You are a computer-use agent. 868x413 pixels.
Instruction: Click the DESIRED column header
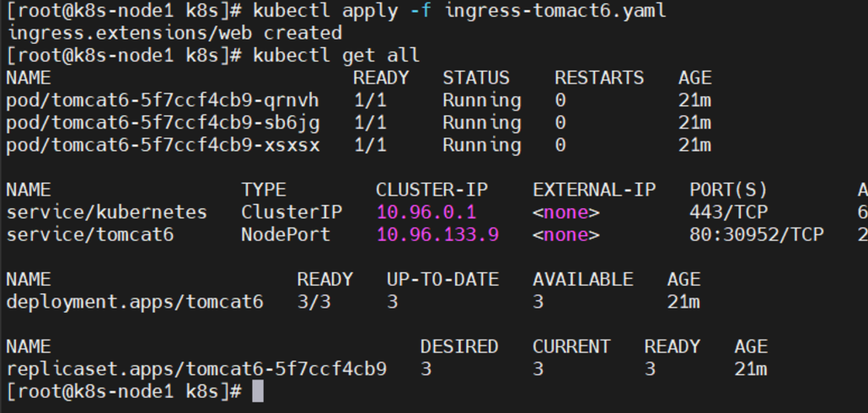click(459, 346)
